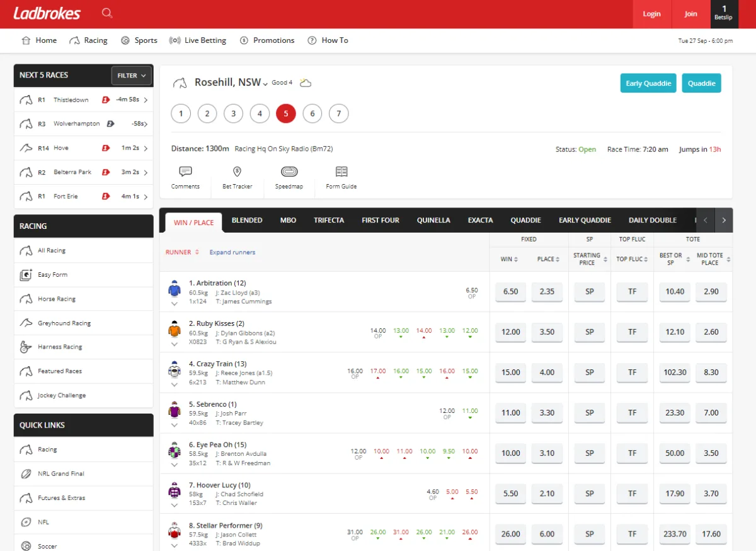Open Easy Form in Racing sidebar
The width and height of the screenshot is (756, 551).
tap(84, 275)
